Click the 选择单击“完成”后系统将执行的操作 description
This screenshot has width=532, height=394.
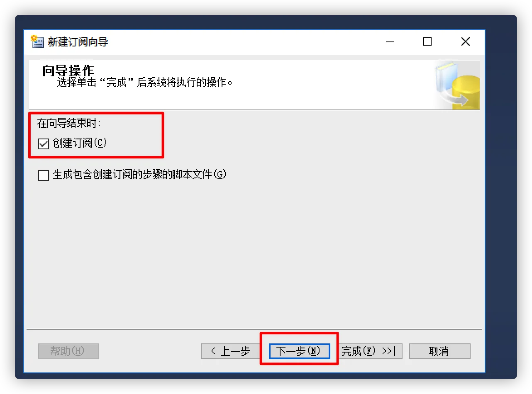[145, 83]
